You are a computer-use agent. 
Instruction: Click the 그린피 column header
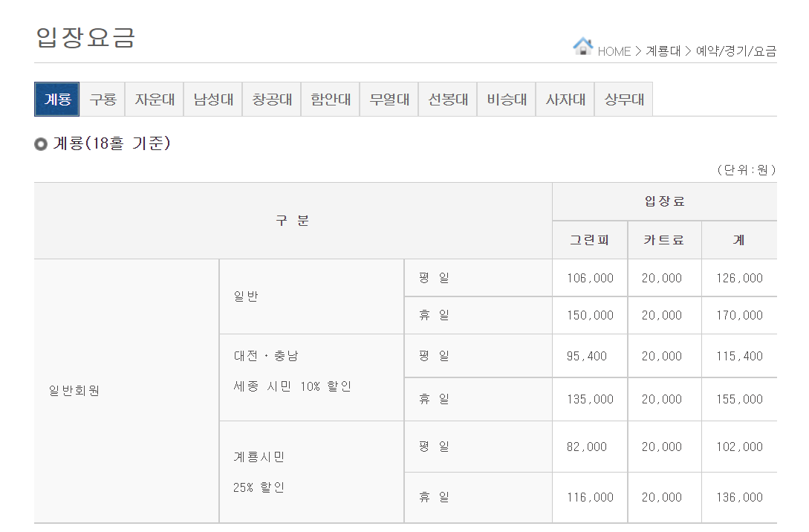(588, 239)
